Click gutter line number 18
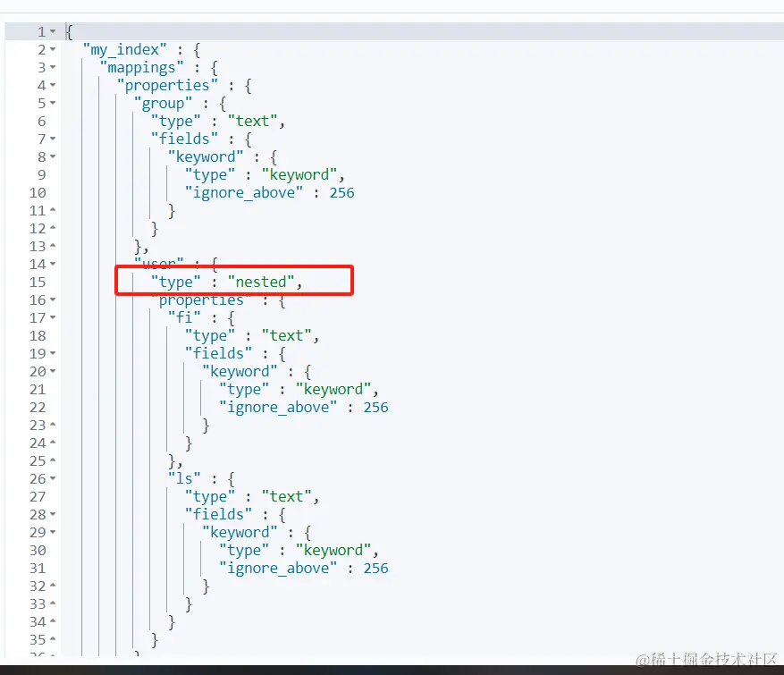The width and height of the screenshot is (784, 675). (38, 336)
